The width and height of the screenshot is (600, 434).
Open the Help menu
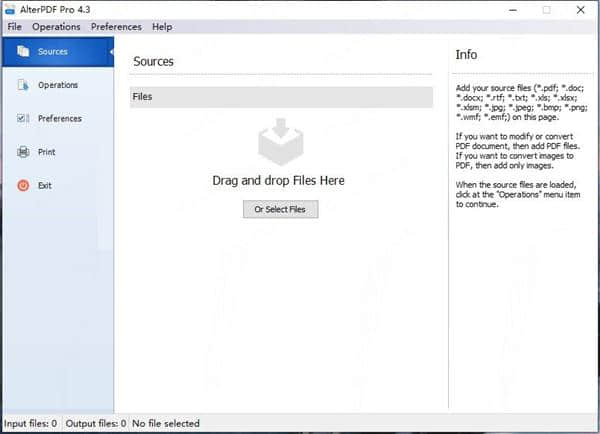(x=162, y=27)
